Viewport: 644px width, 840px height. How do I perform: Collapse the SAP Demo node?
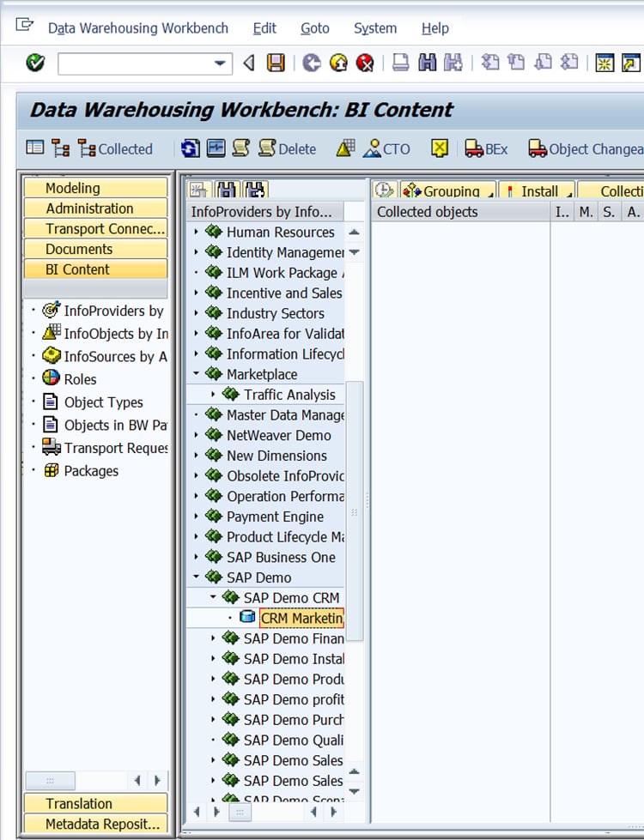point(197,577)
